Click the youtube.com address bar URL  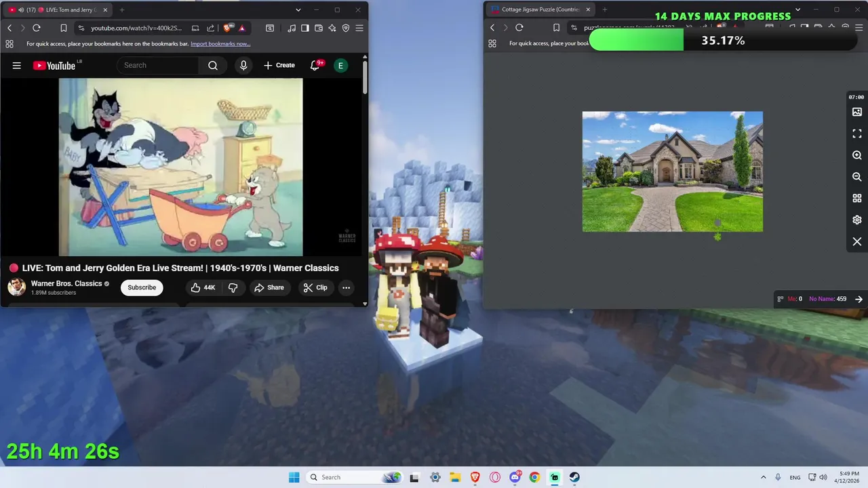[136, 28]
